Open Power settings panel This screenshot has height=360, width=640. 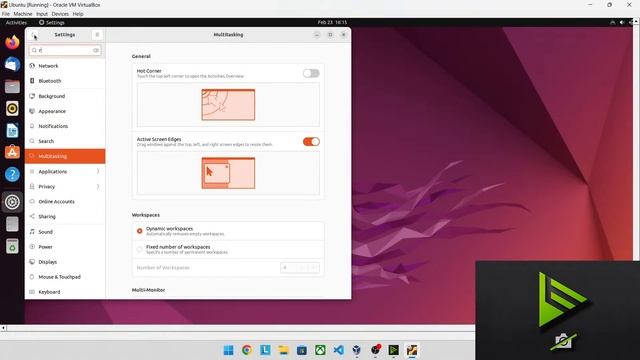coord(65,247)
